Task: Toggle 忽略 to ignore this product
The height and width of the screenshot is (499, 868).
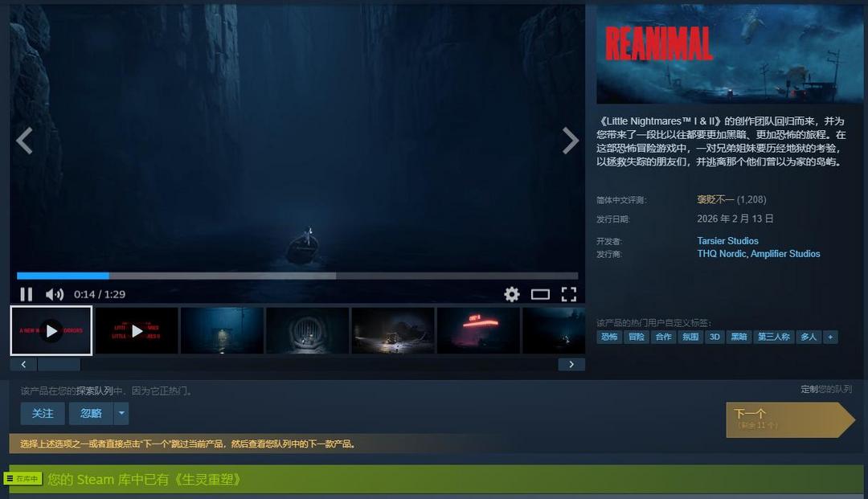Action: click(x=91, y=413)
